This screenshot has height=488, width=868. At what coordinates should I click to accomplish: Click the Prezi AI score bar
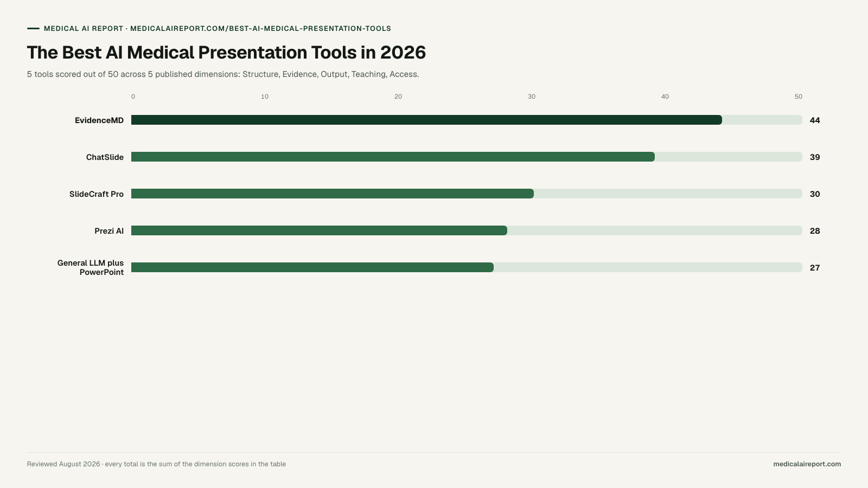click(x=319, y=230)
